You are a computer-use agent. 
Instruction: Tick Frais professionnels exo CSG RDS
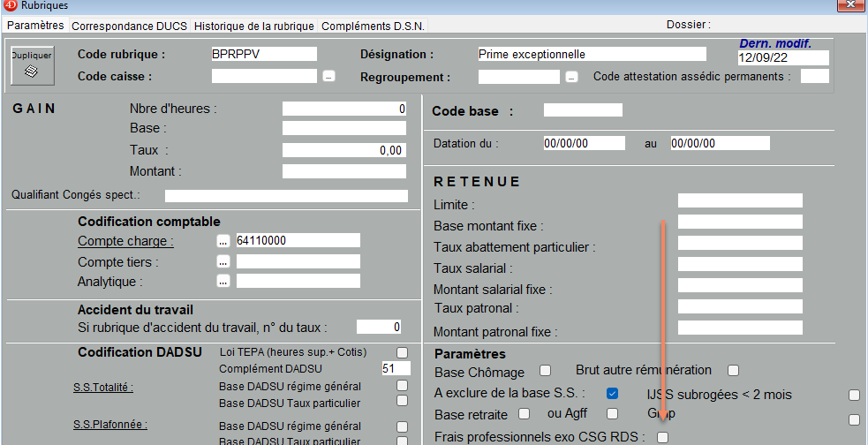click(x=662, y=437)
